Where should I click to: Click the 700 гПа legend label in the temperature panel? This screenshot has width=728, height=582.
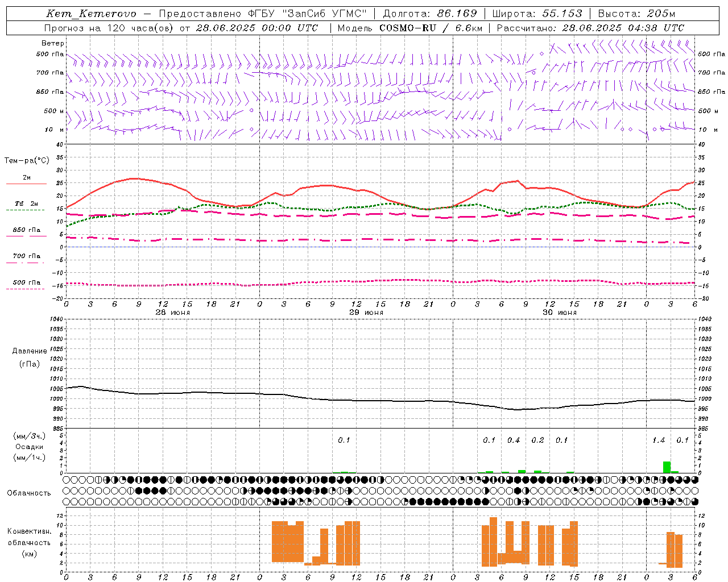[27, 256]
